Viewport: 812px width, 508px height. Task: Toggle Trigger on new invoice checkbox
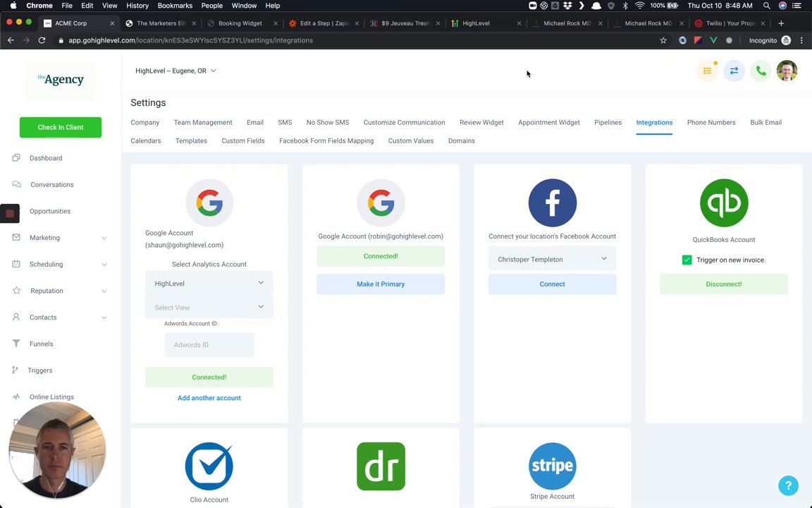pos(687,260)
